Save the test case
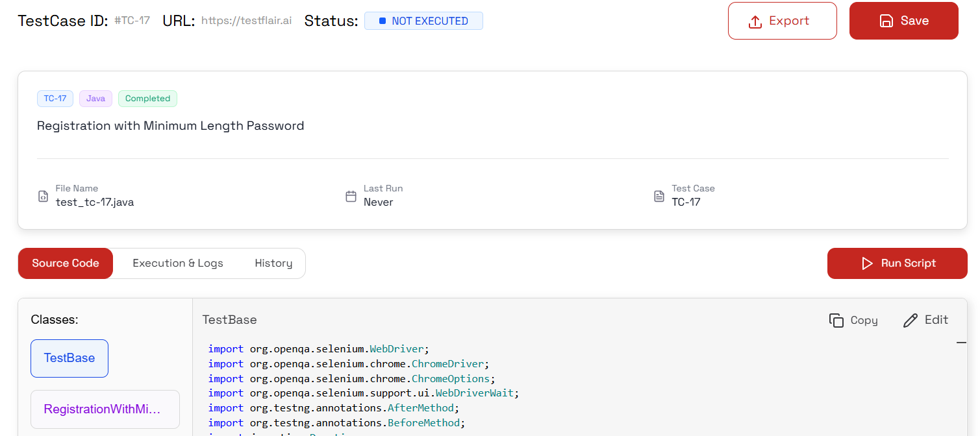Viewport: 980px width, 436px height. pos(904,21)
